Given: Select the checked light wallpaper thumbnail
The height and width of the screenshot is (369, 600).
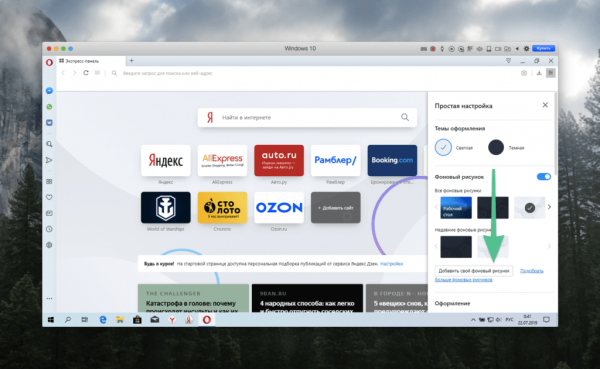Looking at the screenshot, I should coord(530,207).
